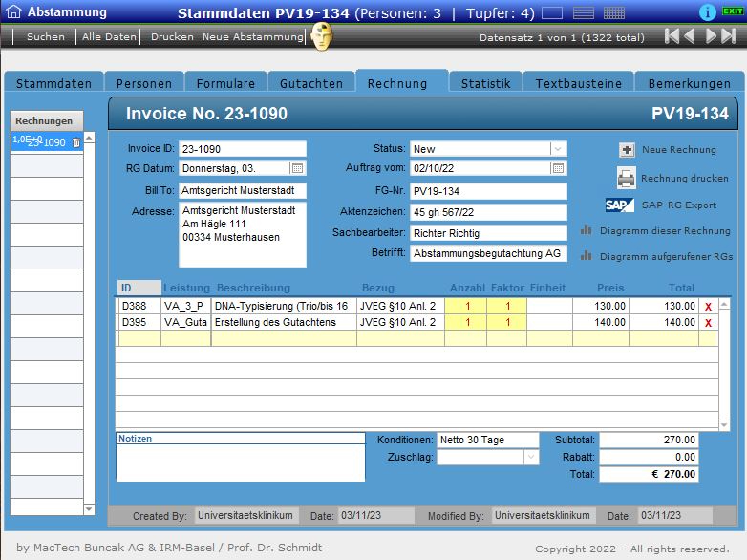Delete line D395 with red X

(x=708, y=323)
